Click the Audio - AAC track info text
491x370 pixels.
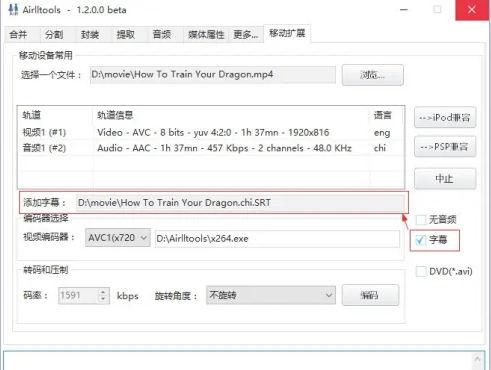tap(224, 148)
